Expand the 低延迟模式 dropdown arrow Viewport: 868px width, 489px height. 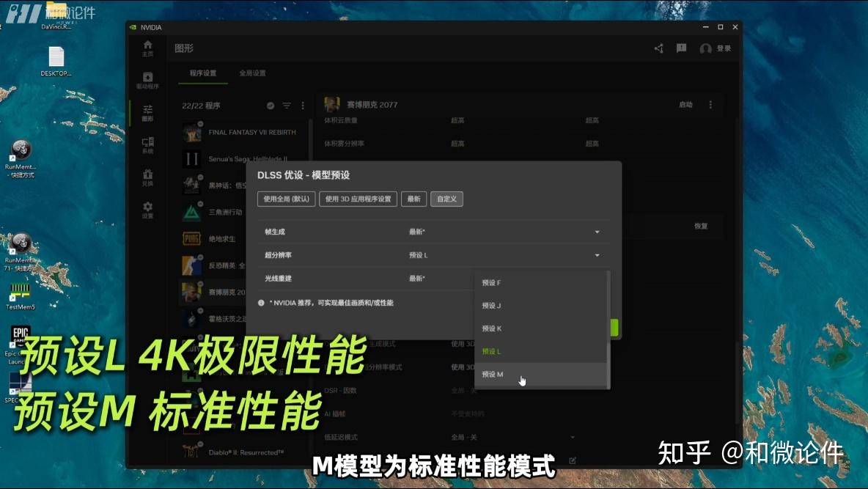tap(573, 437)
